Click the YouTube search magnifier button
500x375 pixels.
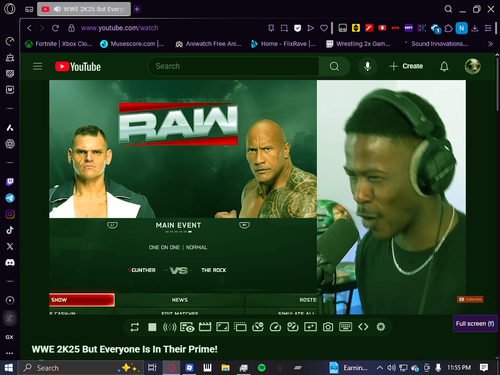tap(334, 66)
